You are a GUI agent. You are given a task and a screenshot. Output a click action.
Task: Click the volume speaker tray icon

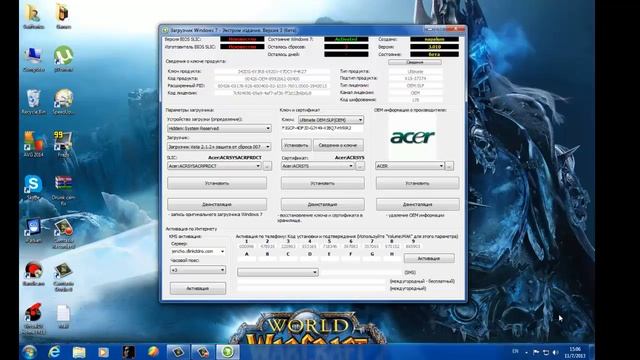pyautogui.click(x=556, y=352)
